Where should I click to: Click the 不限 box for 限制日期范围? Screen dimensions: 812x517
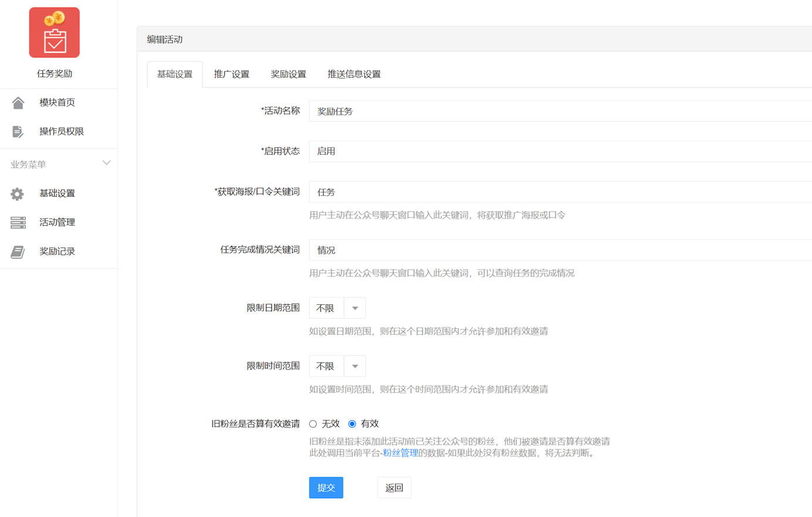click(x=326, y=308)
